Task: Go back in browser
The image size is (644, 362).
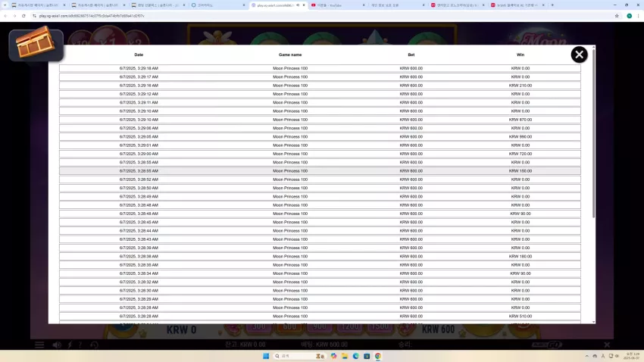Action: (x=5, y=16)
